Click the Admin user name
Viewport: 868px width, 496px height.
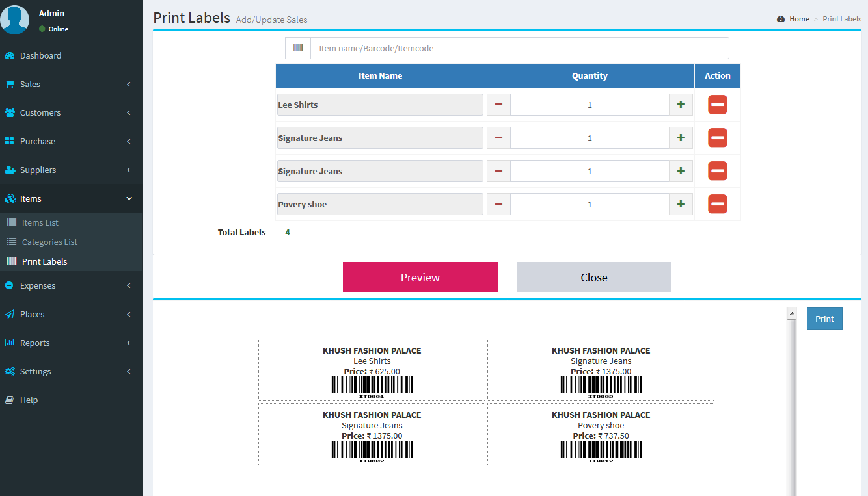point(51,13)
